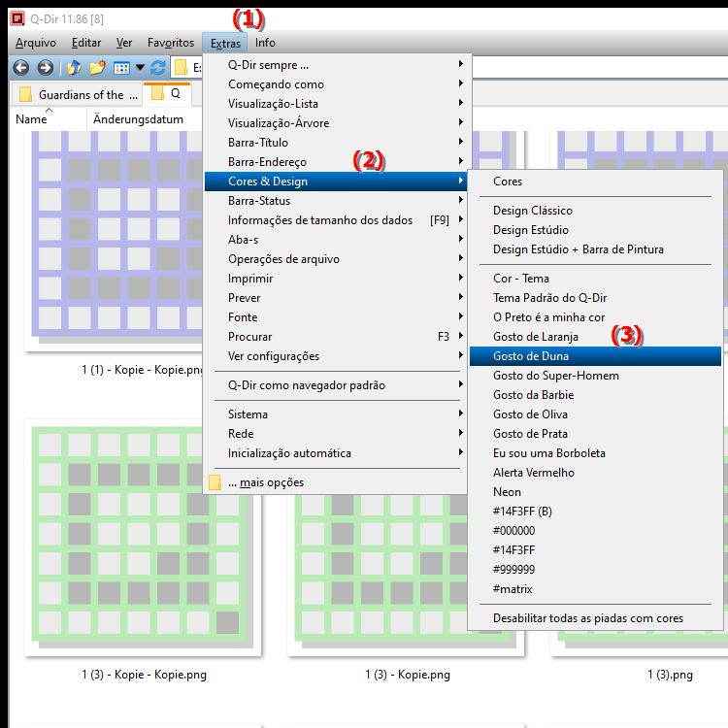Apply the Gosto do Super-Homem theme
728x728 pixels.
point(595,376)
